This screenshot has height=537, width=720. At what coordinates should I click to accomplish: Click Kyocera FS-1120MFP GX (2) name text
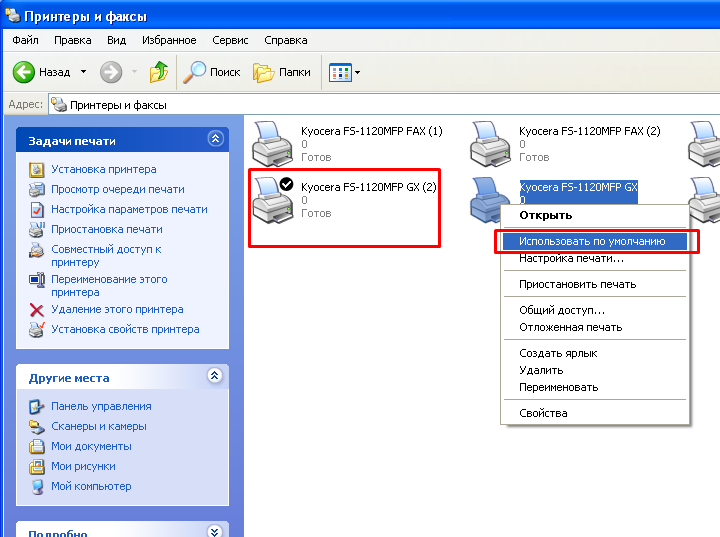[x=369, y=187]
